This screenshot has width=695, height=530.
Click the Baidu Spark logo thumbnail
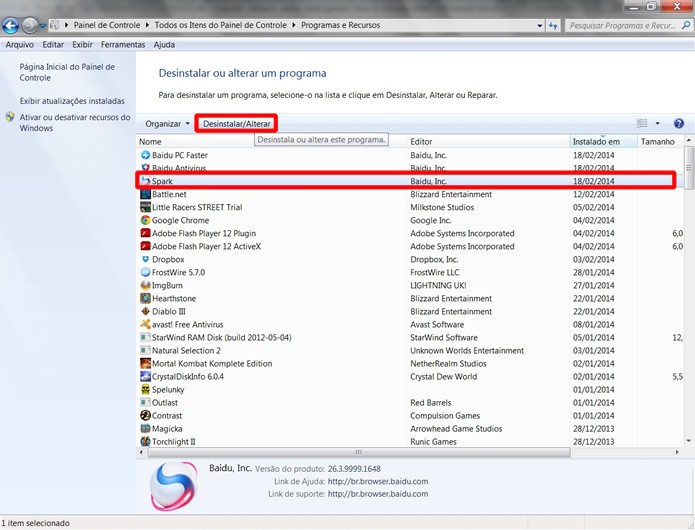173,487
